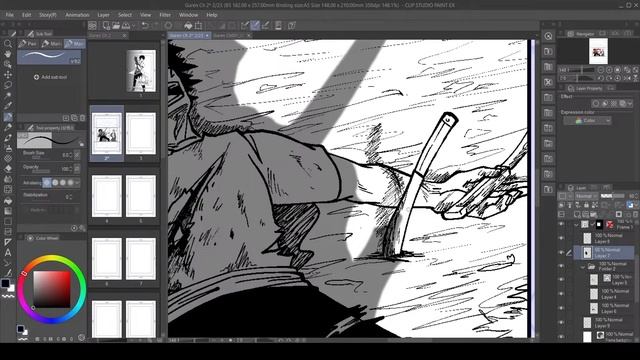Hide Frame 1 folder via eye icon
The width and height of the screenshot is (640, 360).
click(x=561, y=224)
